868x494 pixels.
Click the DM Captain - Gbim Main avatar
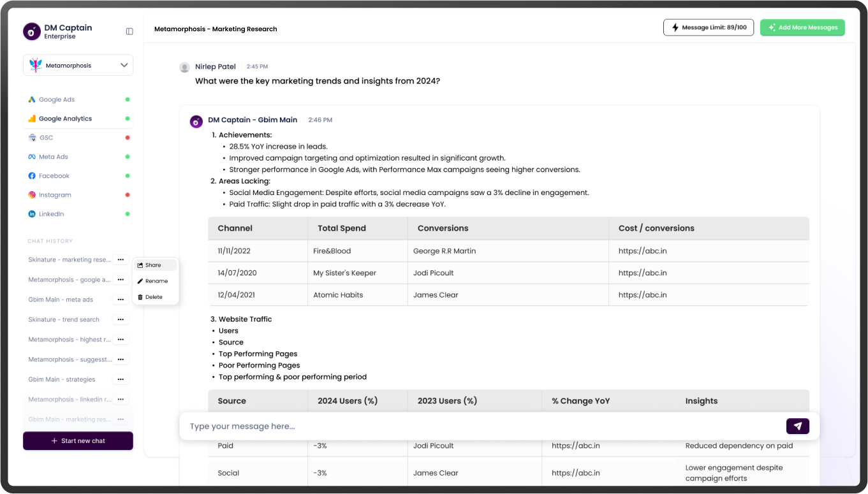(196, 121)
